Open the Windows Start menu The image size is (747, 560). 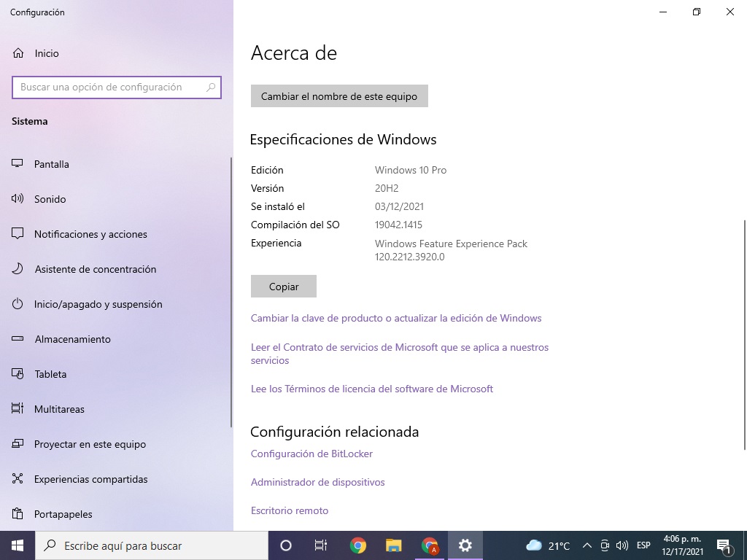click(x=18, y=545)
